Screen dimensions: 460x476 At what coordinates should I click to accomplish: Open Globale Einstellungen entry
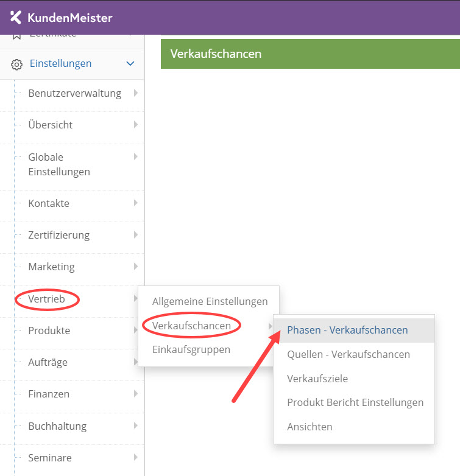click(59, 164)
